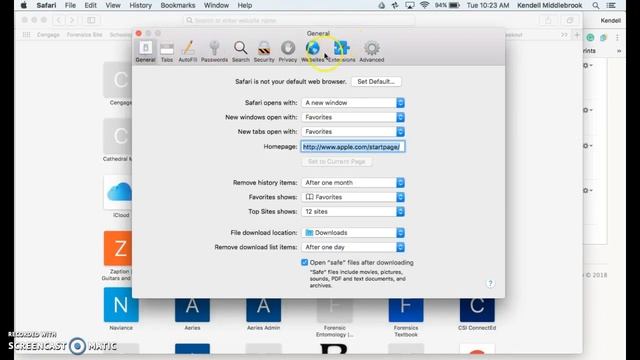The width and height of the screenshot is (640, 360).
Task: Open the Privacy preferences pane
Action: tap(288, 51)
